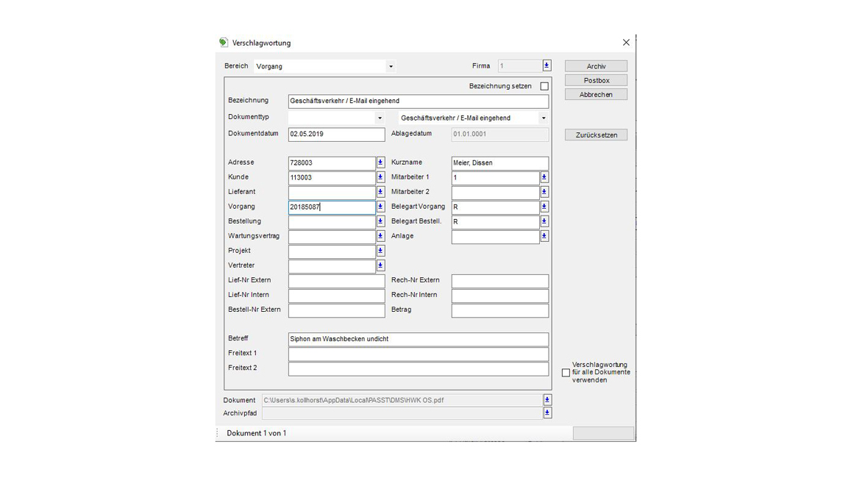
Task: Enable the Bezeichnung setzen checkbox
Action: [x=544, y=86]
